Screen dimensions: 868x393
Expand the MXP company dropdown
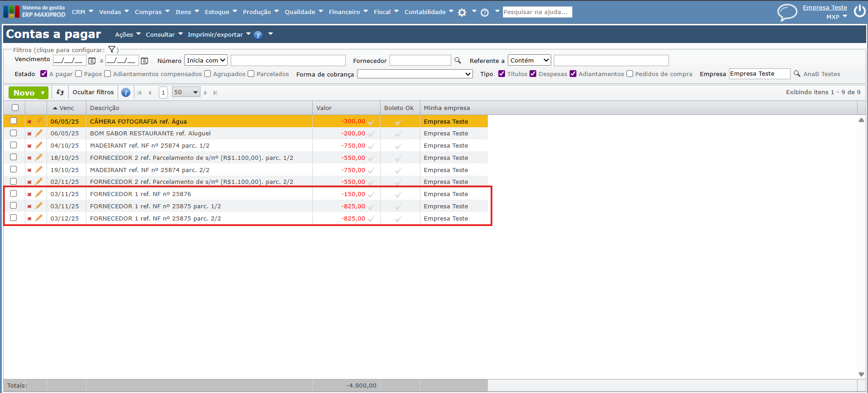(837, 17)
